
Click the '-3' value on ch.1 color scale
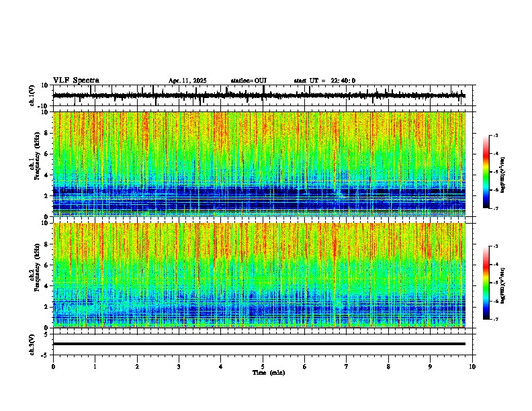pyautogui.click(x=495, y=136)
